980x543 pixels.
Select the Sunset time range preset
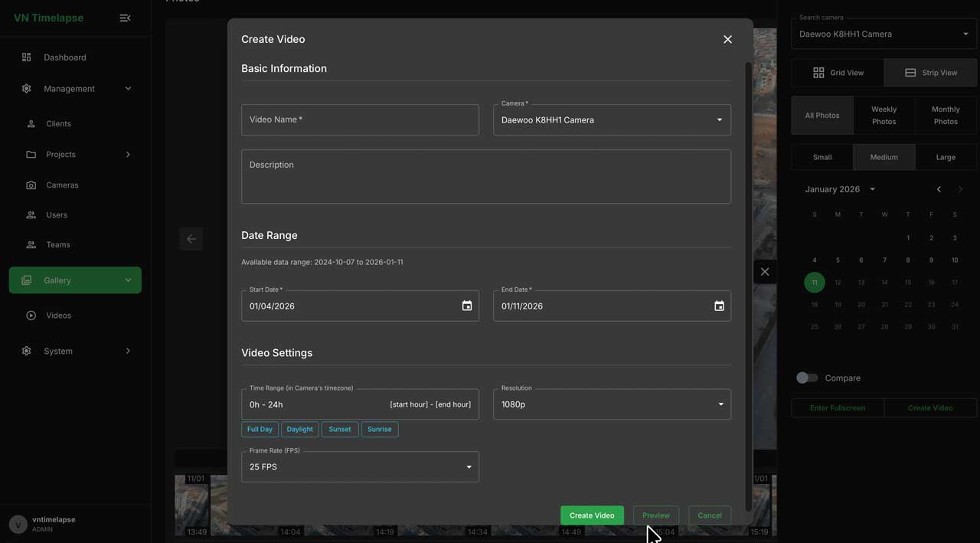(340, 430)
